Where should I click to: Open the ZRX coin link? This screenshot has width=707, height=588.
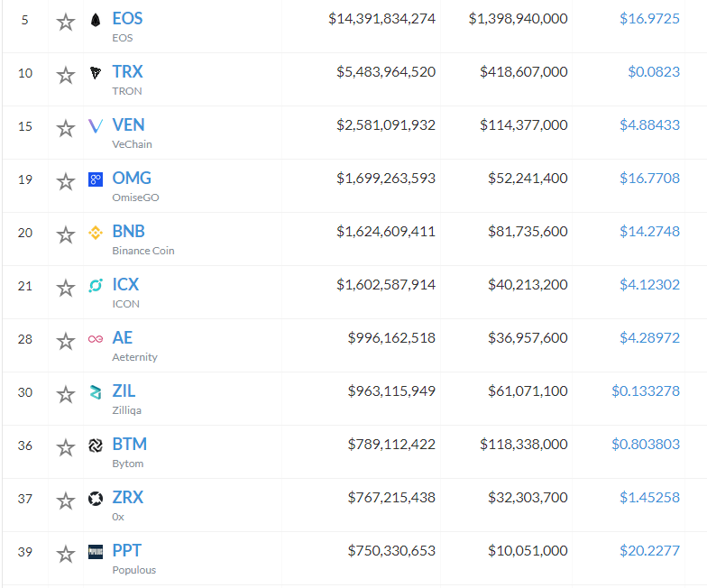(128, 498)
